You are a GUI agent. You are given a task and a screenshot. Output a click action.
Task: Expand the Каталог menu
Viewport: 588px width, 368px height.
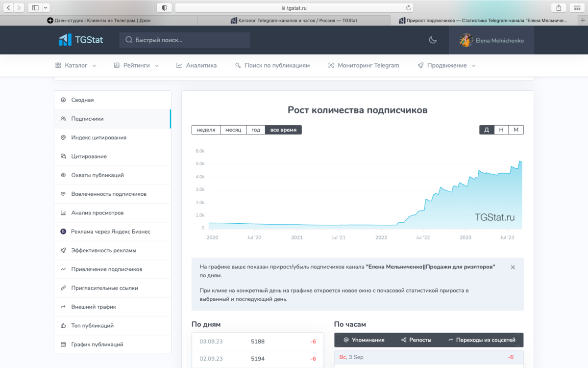tap(75, 65)
